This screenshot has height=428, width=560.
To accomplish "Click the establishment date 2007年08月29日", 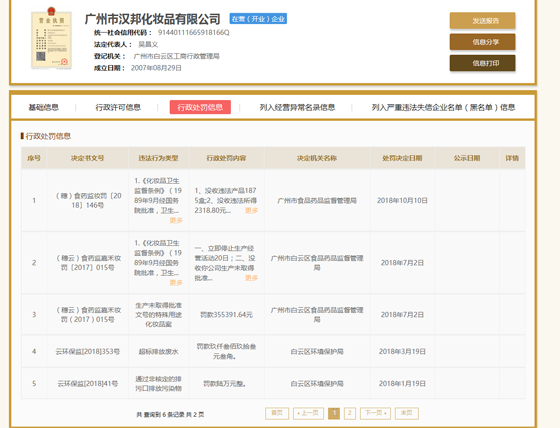I will click(x=156, y=68).
